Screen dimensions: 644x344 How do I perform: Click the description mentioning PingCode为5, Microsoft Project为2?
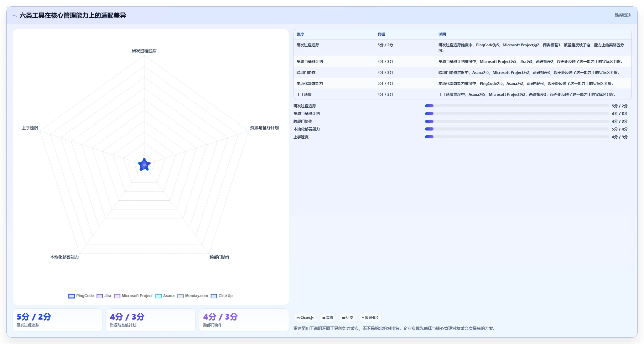pyautogui.click(x=531, y=48)
